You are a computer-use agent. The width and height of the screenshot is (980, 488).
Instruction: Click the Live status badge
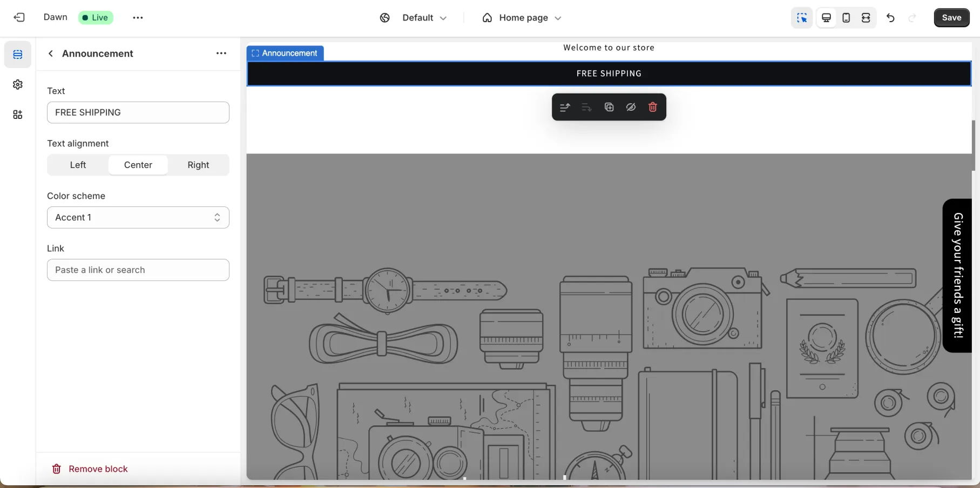96,17
